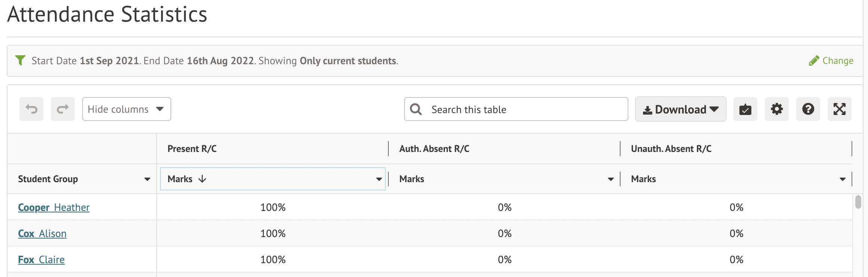
Task: Open the Hide columns dropdown
Action: click(126, 109)
